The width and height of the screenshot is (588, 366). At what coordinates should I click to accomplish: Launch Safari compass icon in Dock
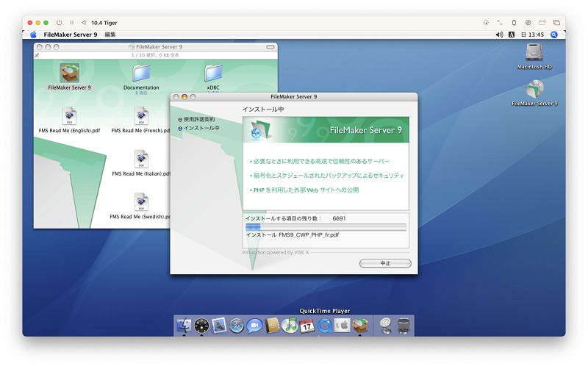[x=237, y=326]
